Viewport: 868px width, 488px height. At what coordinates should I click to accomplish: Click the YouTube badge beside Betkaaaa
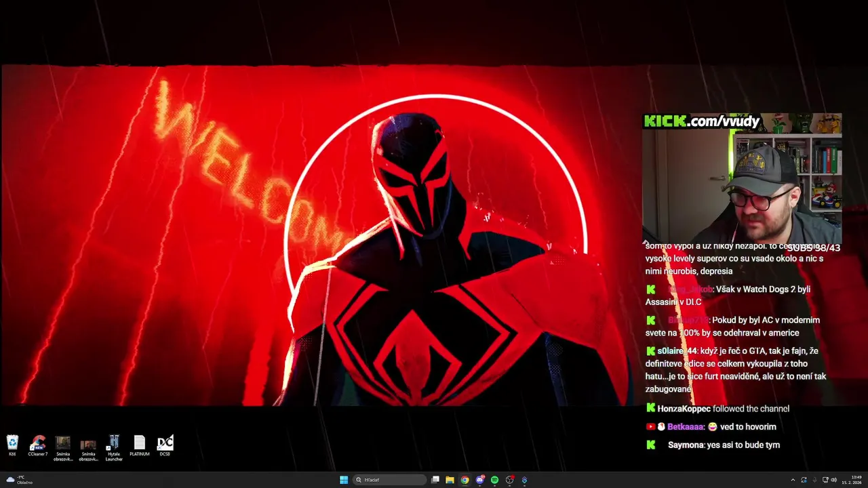(651, 427)
